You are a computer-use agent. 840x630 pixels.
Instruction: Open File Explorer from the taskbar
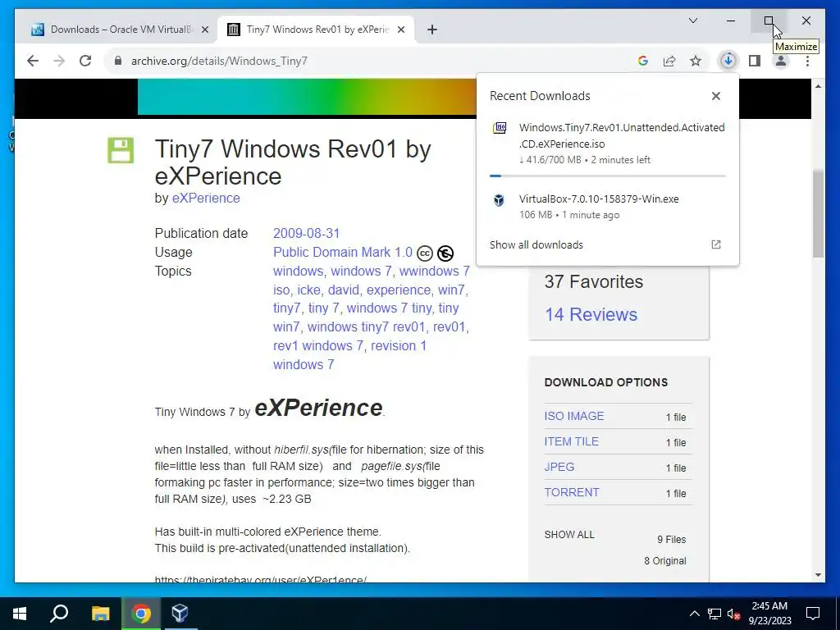pyautogui.click(x=100, y=614)
